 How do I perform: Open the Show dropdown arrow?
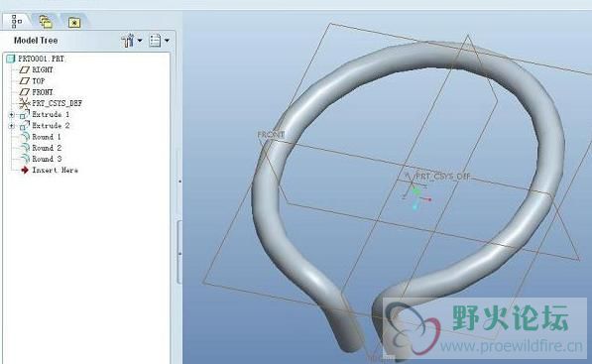(167, 41)
